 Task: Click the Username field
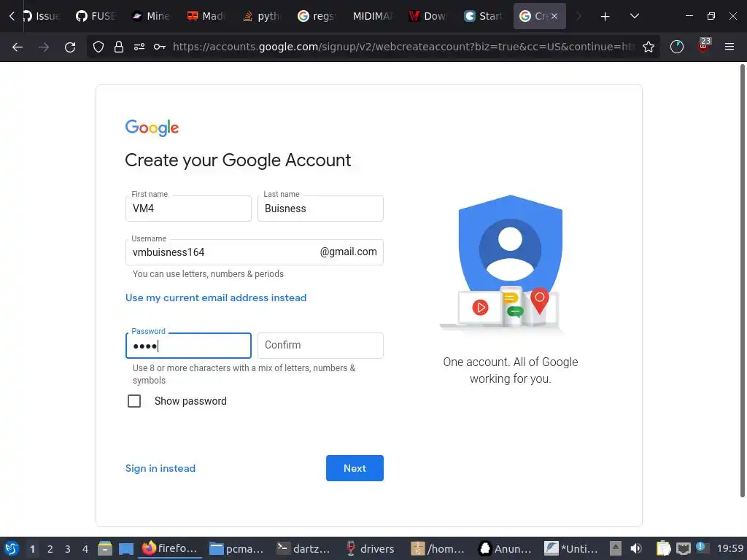click(255, 252)
